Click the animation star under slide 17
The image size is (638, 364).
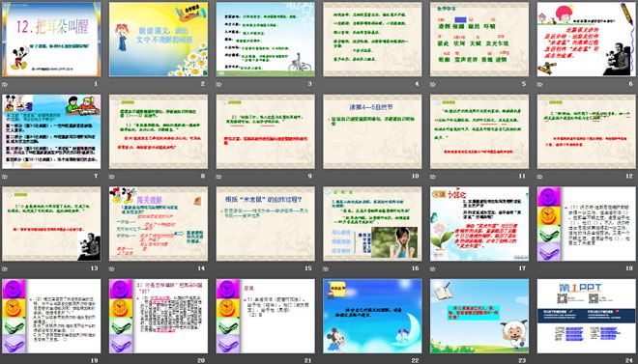(433, 268)
